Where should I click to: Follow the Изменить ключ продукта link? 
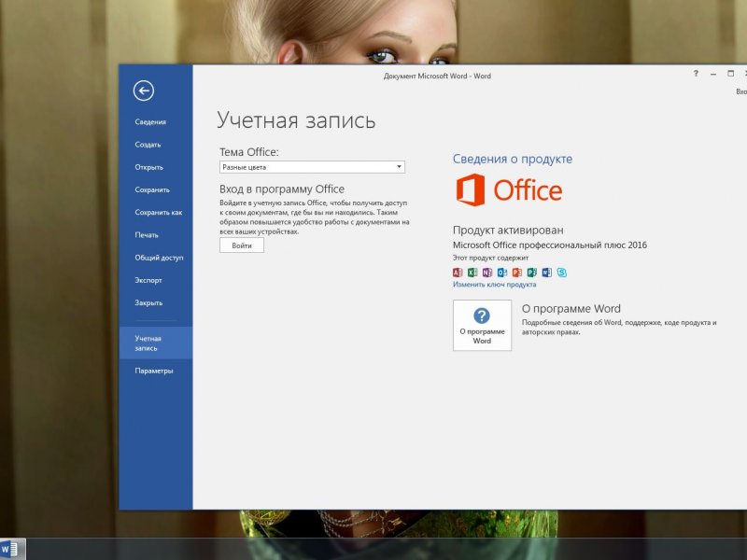(495, 285)
